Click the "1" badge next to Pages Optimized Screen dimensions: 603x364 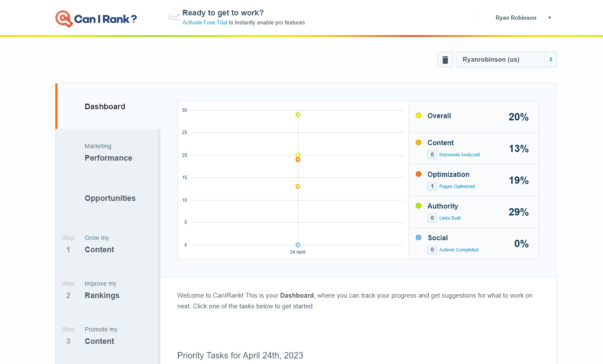tap(432, 186)
